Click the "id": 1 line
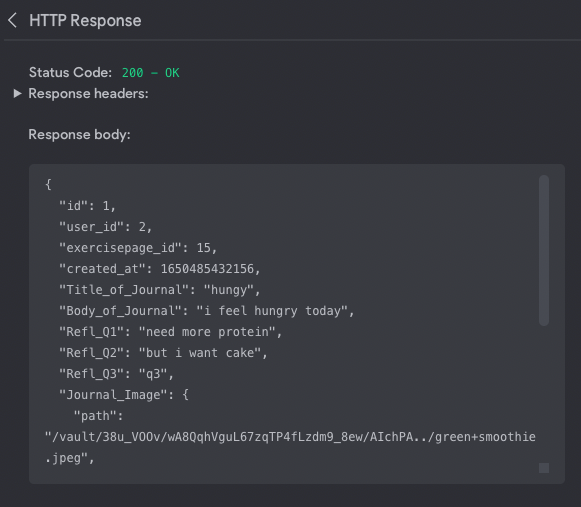 pyautogui.click(x=87, y=206)
